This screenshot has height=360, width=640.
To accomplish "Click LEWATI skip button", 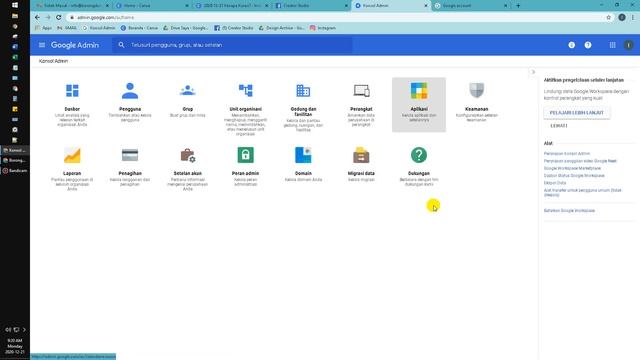I will point(559,126).
